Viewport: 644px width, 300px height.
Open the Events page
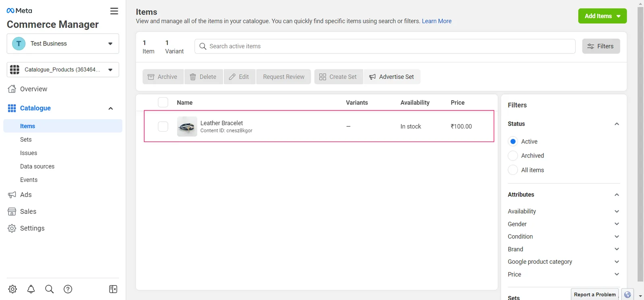[29, 180]
